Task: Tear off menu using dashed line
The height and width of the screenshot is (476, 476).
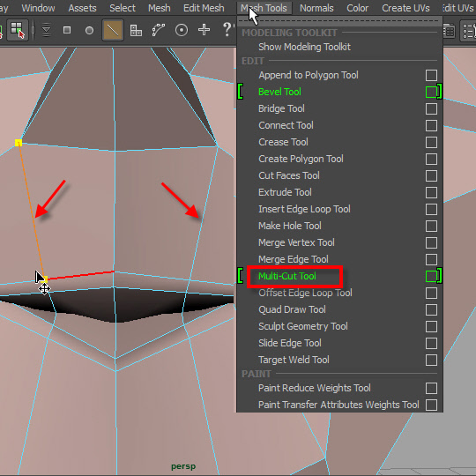Action: point(339,21)
